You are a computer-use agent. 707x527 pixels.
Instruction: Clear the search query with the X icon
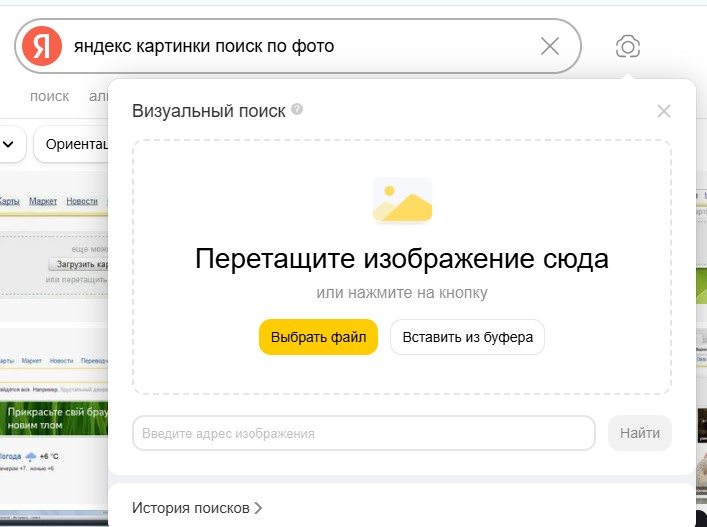550,46
